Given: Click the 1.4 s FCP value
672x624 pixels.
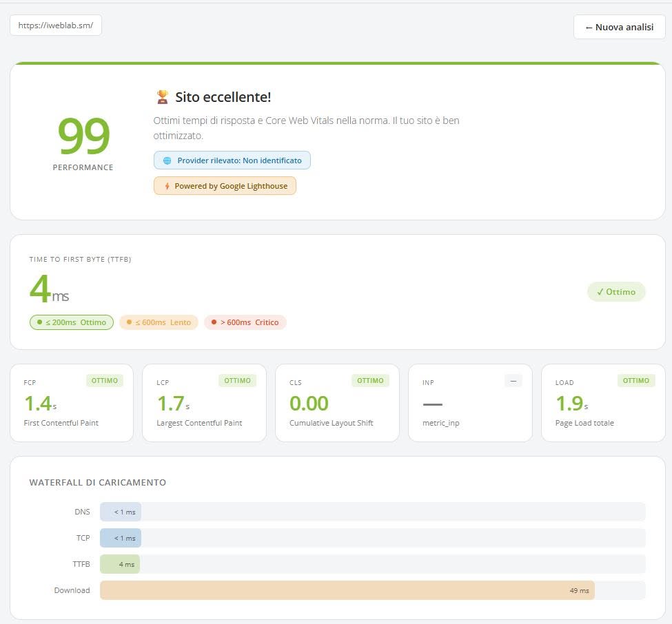Looking at the screenshot, I should click(40, 404).
